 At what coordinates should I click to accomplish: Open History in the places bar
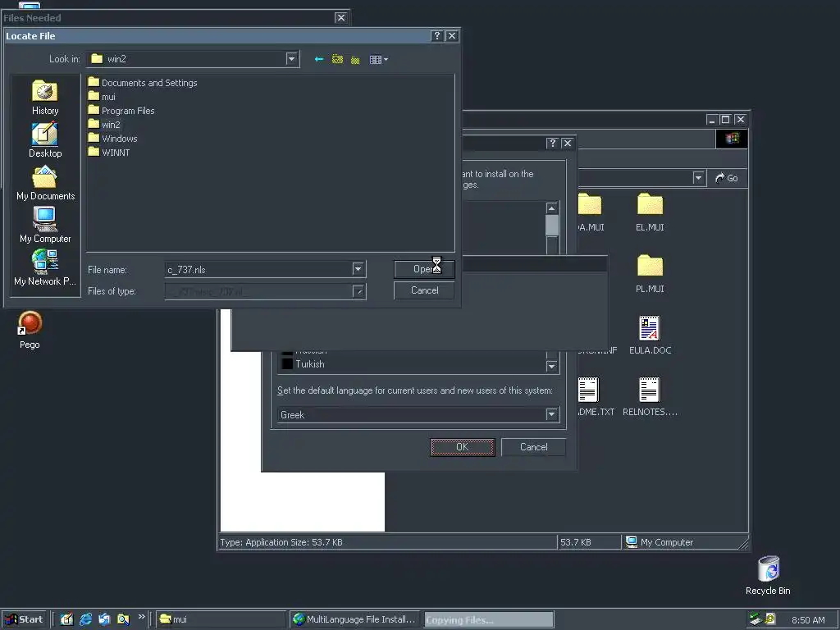point(45,98)
